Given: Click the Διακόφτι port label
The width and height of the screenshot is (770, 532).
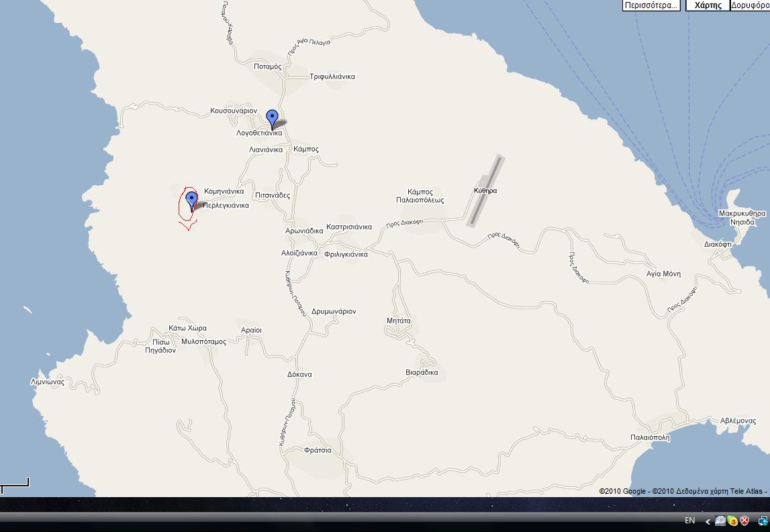Looking at the screenshot, I should pyautogui.click(x=718, y=244).
